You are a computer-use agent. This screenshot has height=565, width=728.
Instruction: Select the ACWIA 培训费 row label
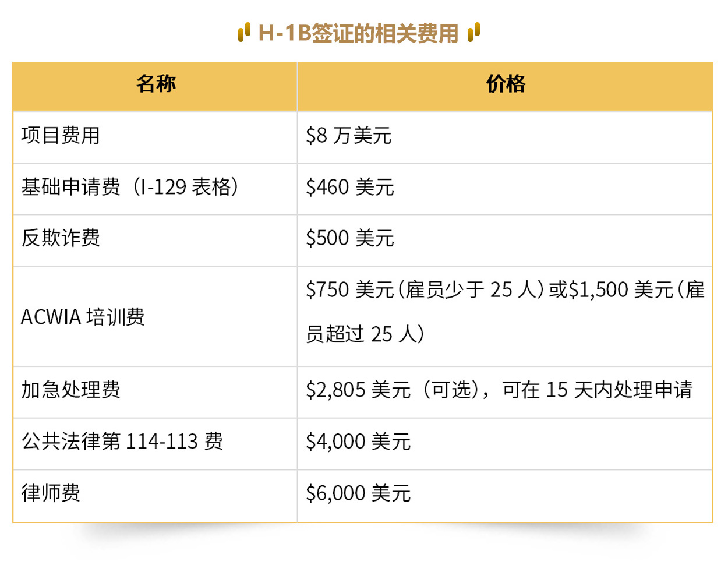(83, 317)
